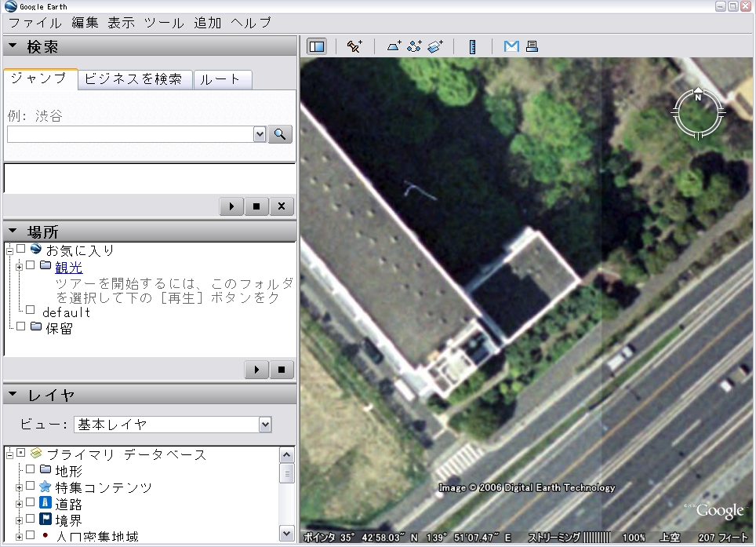Open the 編集 menu
Image resolution: width=756 pixels, height=547 pixels.
click(x=85, y=23)
